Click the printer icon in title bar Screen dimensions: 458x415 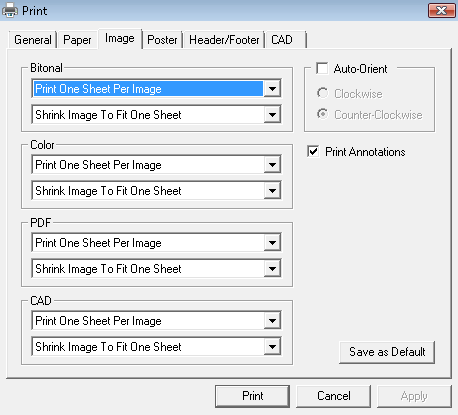click(x=10, y=10)
